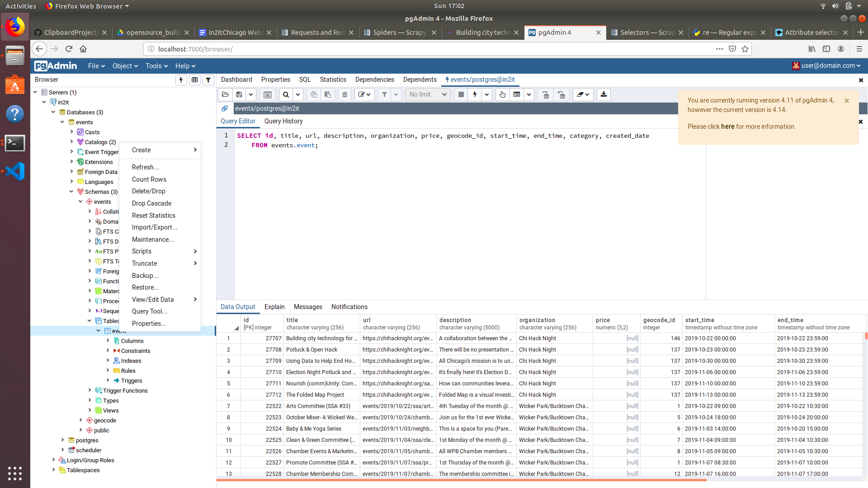The height and width of the screenshot is (488, 868).
Task: Reload the page with Firefox refresh icon
Action: point(69,49)
